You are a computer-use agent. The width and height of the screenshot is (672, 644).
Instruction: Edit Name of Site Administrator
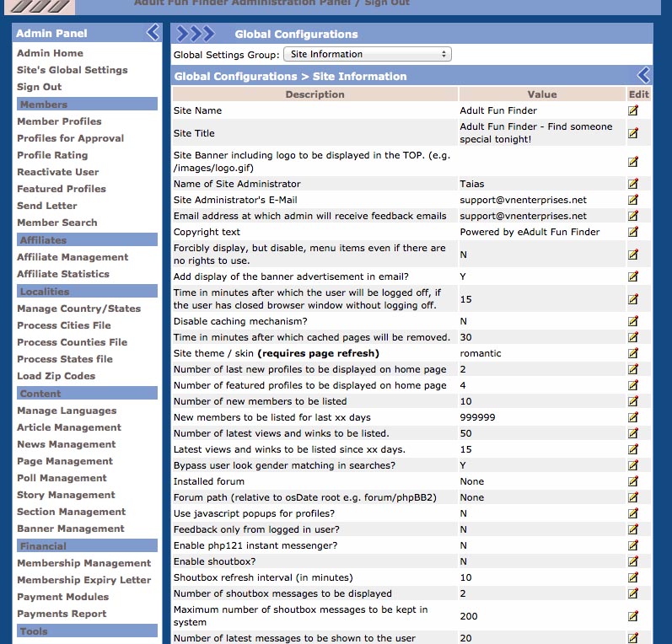633,184
